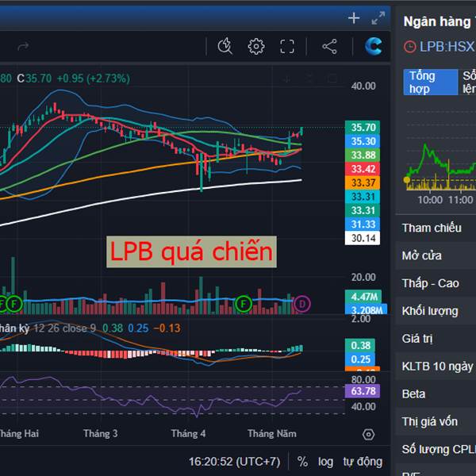The height and width of the screenshot is (476, 476).
Task: Click the 63.78 RSI value label
Action: click(363, 391)
